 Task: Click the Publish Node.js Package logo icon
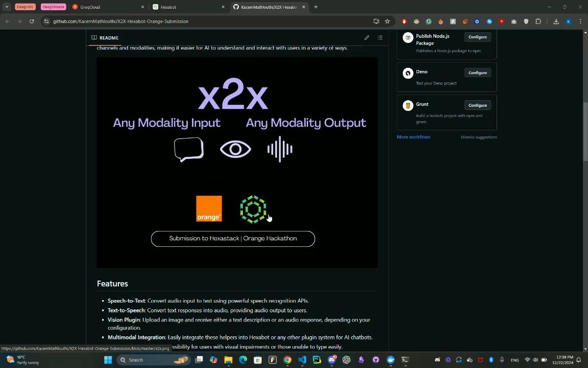pyautogui.click(x=408, y=37)
